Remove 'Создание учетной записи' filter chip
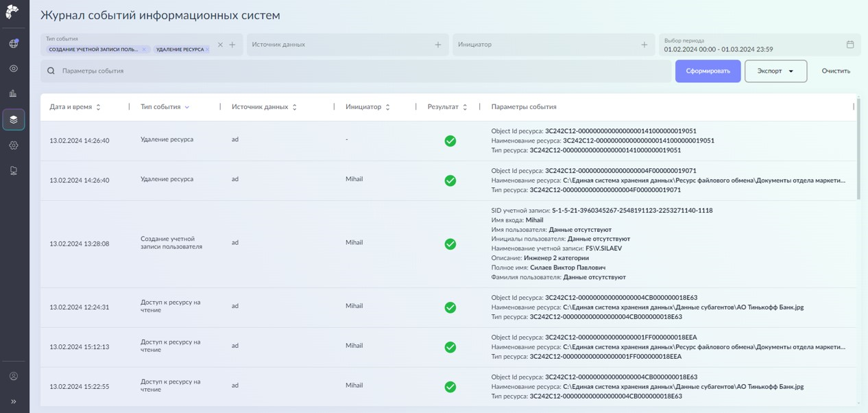 [x=144, y=49]
